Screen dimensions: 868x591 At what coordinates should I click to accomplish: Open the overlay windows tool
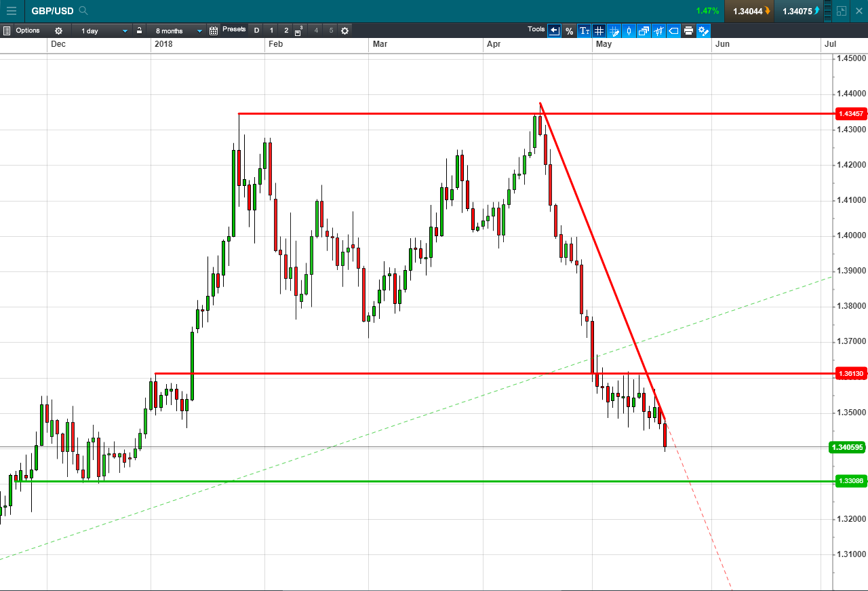(644, 31)
